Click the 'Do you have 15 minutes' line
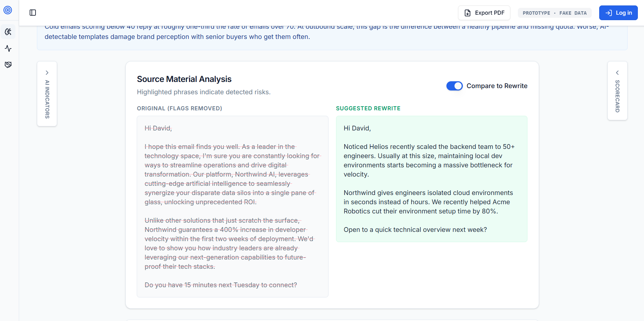Viewport: 644px width, 321px height. (x=221, y=285)
